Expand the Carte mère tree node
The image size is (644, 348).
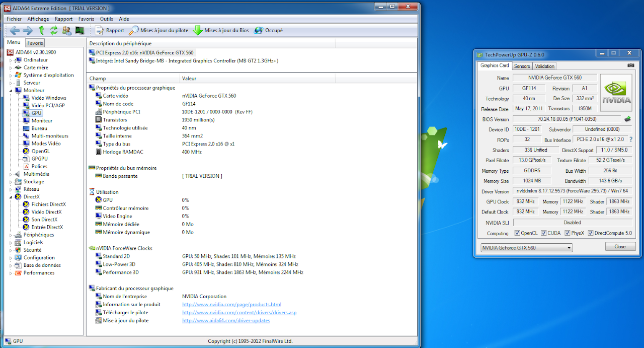coord(11,67)
